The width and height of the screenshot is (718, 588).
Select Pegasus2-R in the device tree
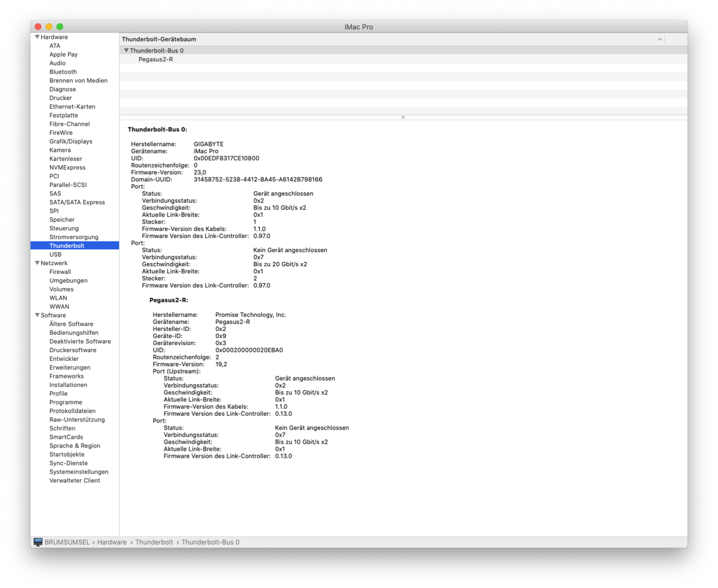tap(156, 59)
